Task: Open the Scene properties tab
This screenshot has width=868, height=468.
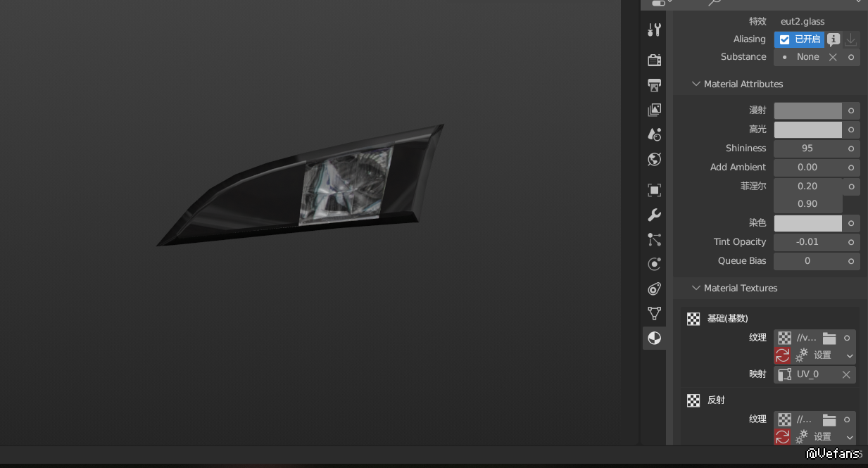Action: tap(654, 134)
